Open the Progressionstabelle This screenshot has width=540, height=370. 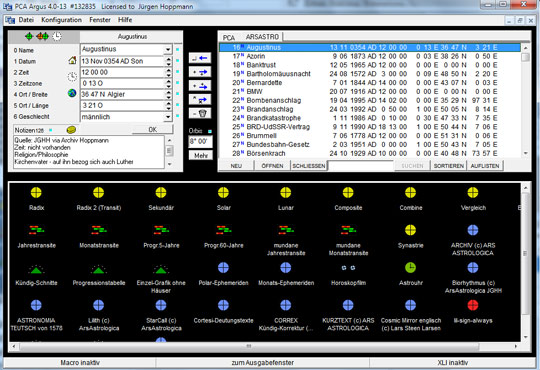[98, 269]
